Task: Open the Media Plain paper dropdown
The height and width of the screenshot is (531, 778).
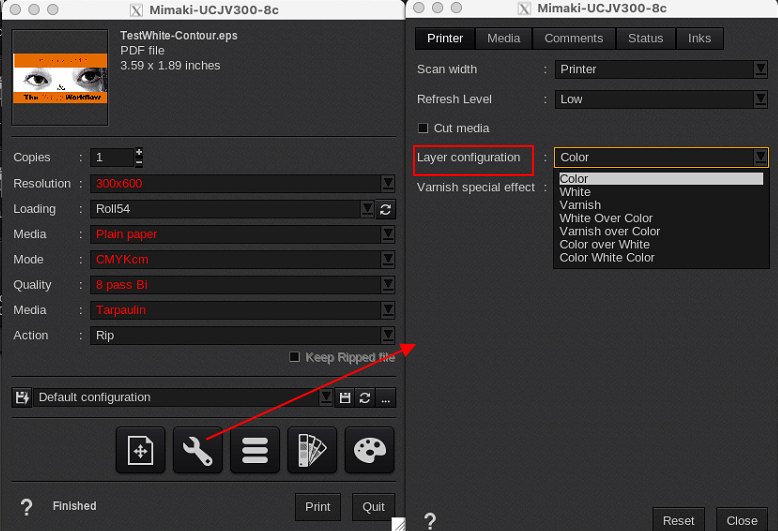Action: click(388, 234)
